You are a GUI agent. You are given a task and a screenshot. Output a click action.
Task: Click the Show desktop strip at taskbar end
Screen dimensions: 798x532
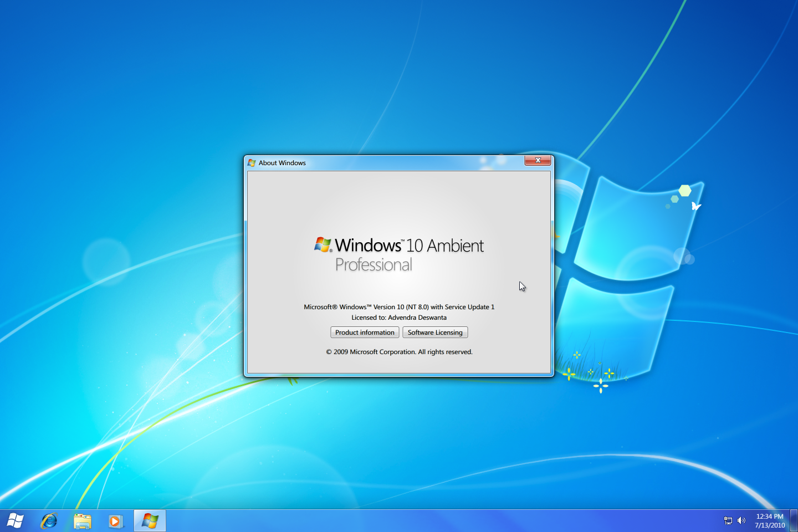794,521
